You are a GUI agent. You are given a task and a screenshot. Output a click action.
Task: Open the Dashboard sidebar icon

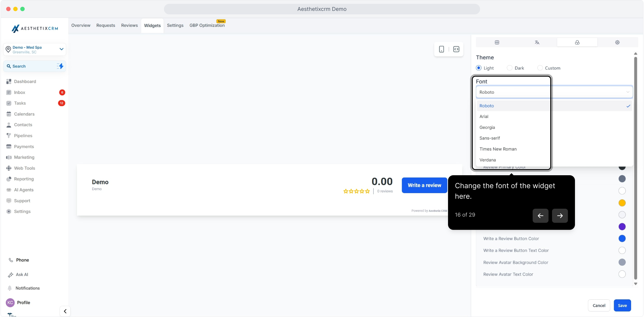9,81
